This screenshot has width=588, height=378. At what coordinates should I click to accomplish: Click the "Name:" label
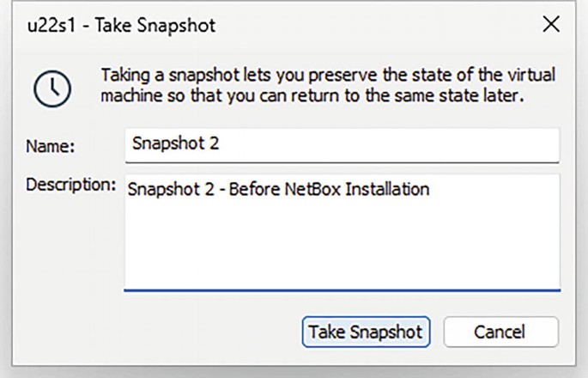(x=50, y=146)
